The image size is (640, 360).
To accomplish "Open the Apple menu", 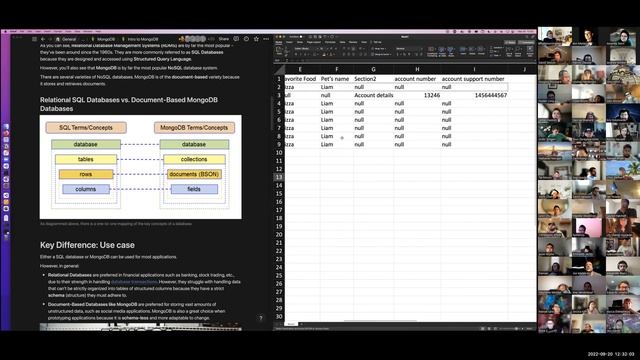I will point(6,31).
